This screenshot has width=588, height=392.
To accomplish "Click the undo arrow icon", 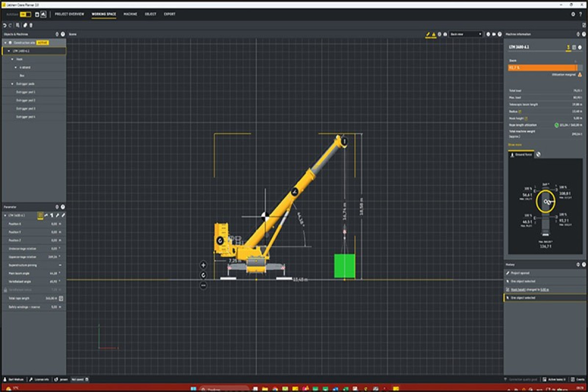I will click(x=4, y=24).
